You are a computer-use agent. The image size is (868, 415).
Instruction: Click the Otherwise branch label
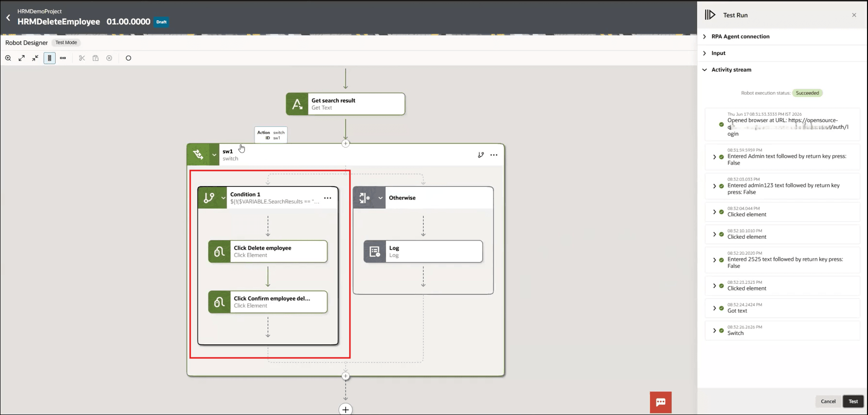pyautogui.click(x=402, y=198)
